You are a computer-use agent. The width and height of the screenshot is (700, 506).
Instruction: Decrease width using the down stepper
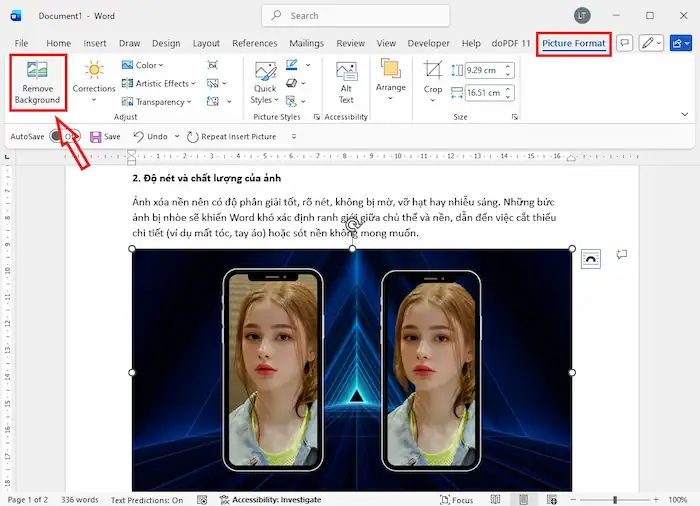click(508, 96)
